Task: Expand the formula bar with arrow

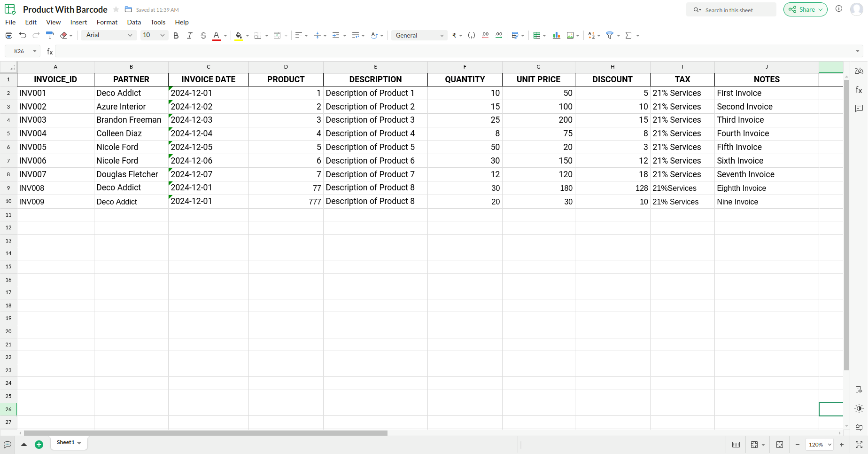Action: click(x=858, y=51)
